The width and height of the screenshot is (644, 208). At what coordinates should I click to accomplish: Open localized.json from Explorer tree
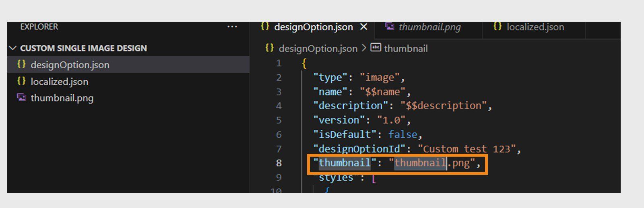59,82
